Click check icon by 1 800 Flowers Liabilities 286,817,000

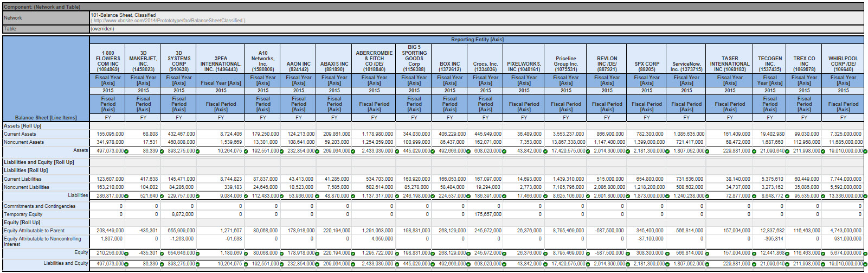(126, 196)
